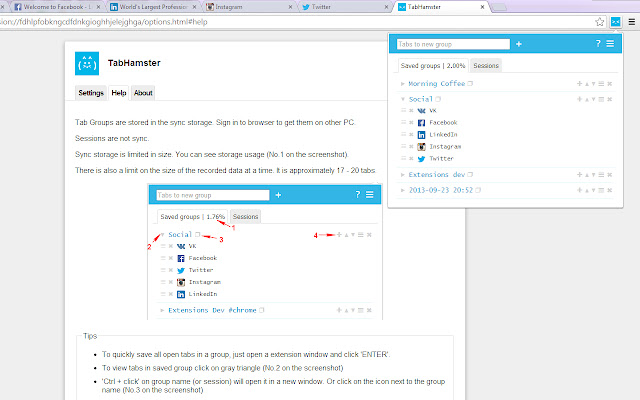Select the Help tab on options page
Screen dimensions: 640x400
coord(119,93)
